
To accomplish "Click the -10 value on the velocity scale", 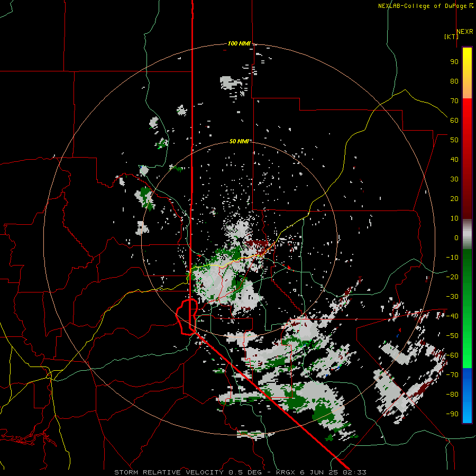I will coord(452,258).
